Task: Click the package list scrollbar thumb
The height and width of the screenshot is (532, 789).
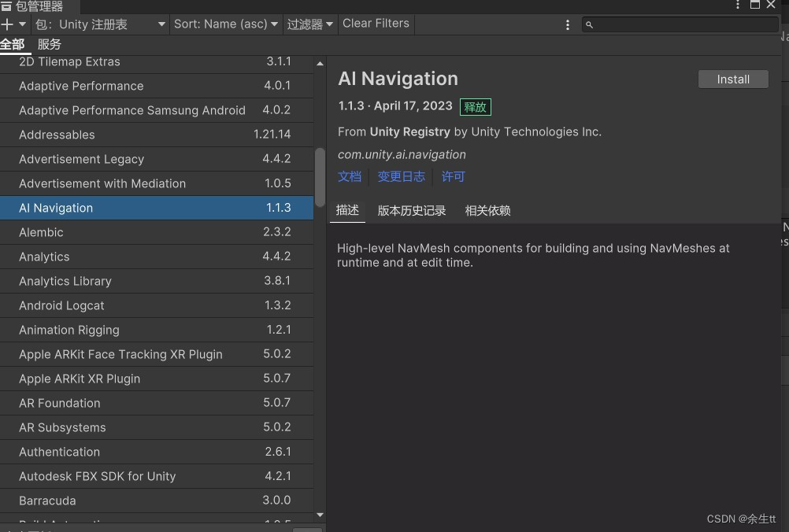Action: click(x=320, y=176)
